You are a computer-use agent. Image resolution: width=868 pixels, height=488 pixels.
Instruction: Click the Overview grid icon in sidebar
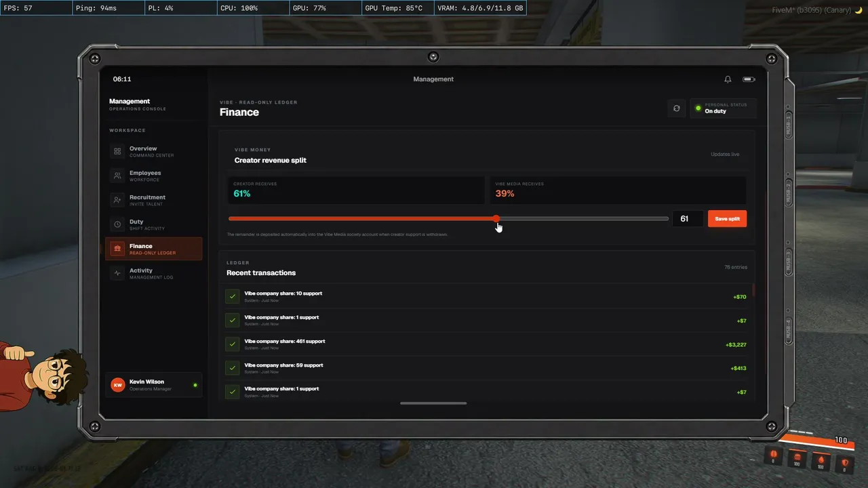tap(117, 151)
